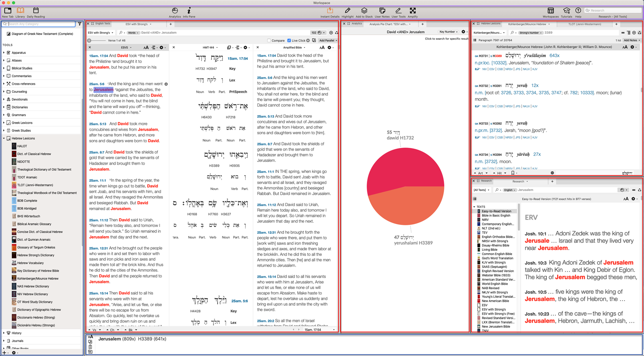Collapse the Hebrew Lexicons category
Screen dimensions: 644x356
[x=4, y=138]
